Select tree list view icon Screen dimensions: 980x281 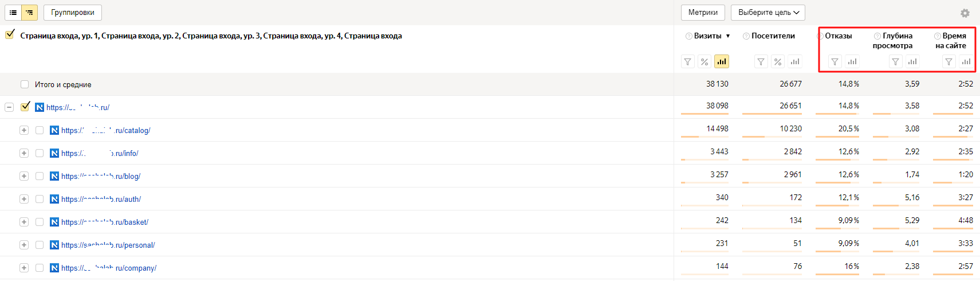29,13
